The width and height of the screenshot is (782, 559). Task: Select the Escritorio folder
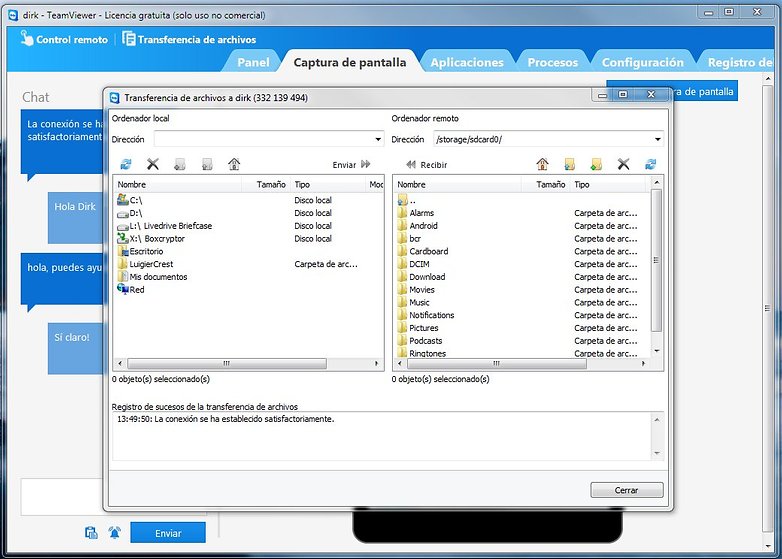[248, 251]
